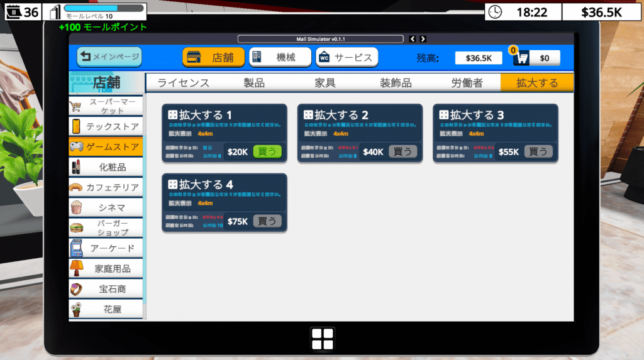Return via メインページ button
Viewport: 644px width, 360px height.
click(x=109, y=57)
